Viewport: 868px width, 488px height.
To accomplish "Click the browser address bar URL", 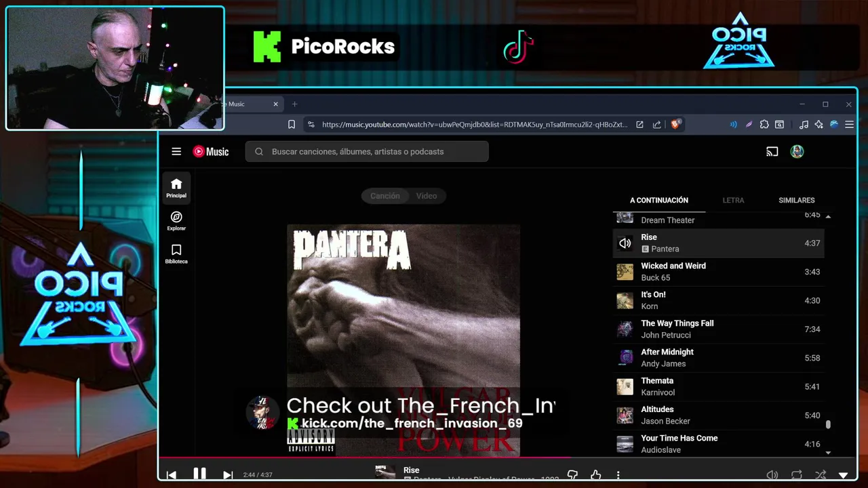I will coord(475,125).
